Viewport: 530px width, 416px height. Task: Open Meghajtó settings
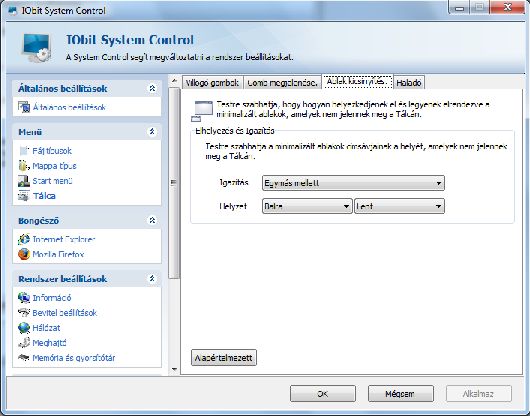(x=49, y=343)
